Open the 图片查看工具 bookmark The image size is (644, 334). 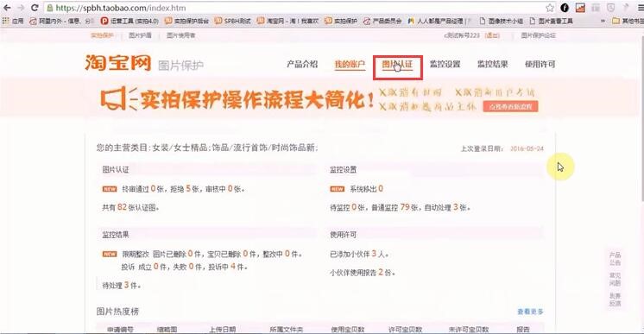551,21
